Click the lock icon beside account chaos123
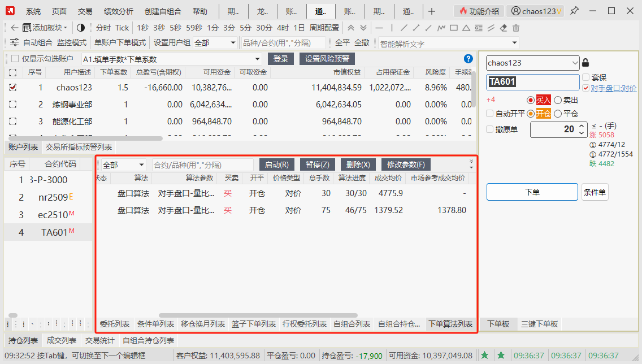 click(x=585, y=63)
